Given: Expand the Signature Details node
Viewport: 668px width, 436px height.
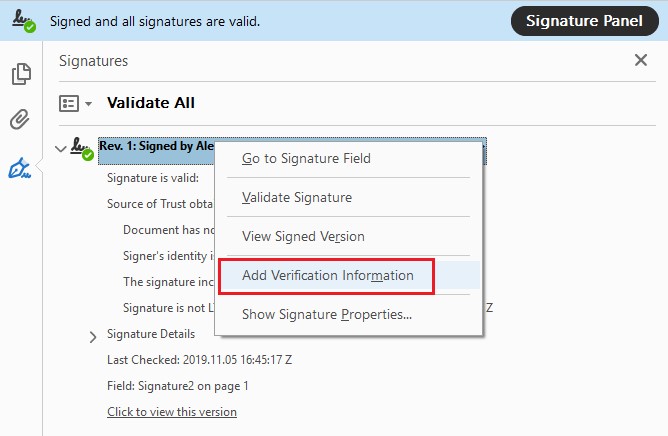Looking at the screenshot, I should click(93, 337).
